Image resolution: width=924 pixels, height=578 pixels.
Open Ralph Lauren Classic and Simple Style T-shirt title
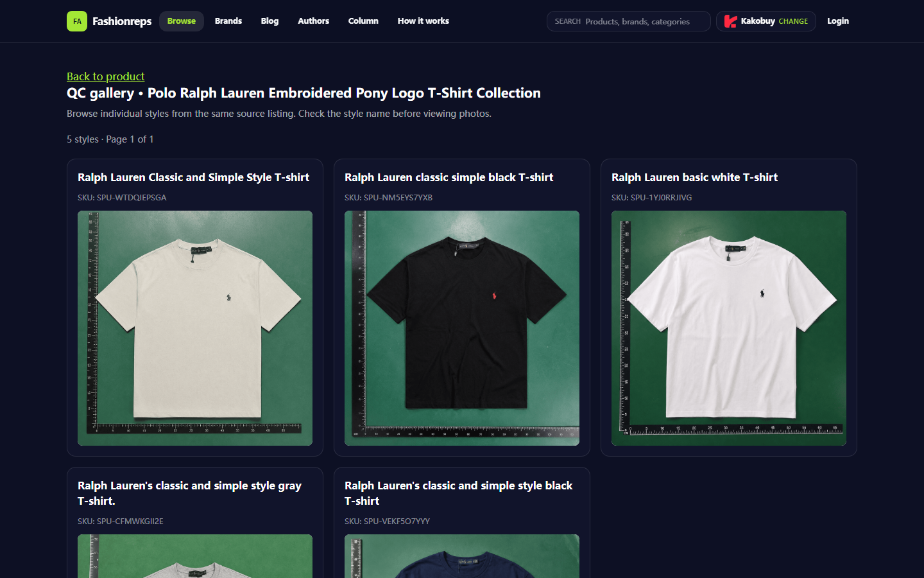click(x=194, y=177)
